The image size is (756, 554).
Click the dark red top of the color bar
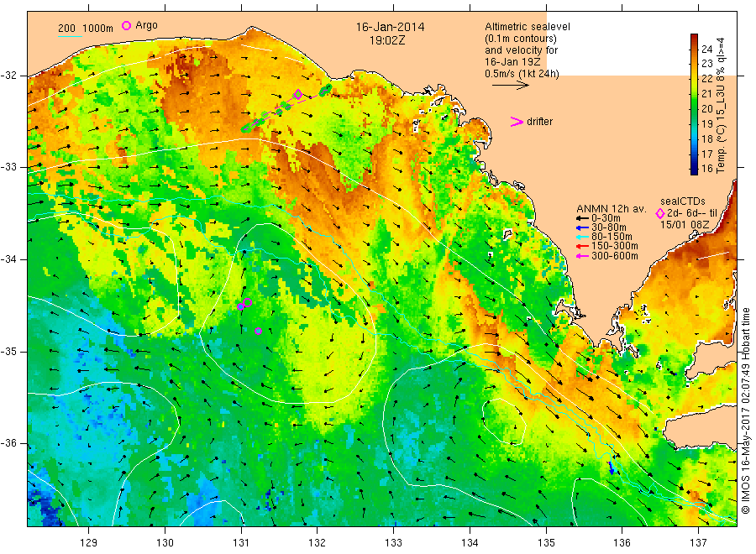(695, 39)
